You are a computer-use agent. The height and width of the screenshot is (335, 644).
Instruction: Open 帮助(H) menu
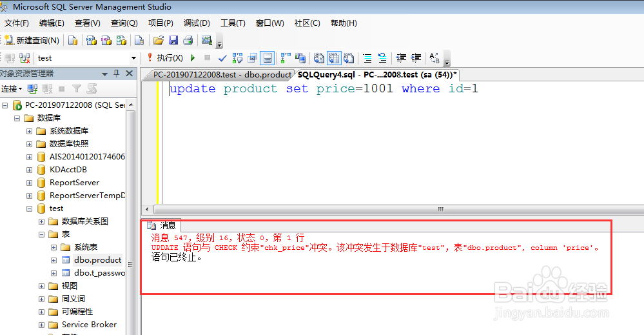(x=344, y=23)
